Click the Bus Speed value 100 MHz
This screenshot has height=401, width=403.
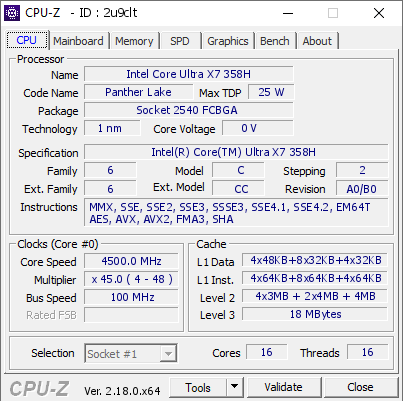(131, 297)
